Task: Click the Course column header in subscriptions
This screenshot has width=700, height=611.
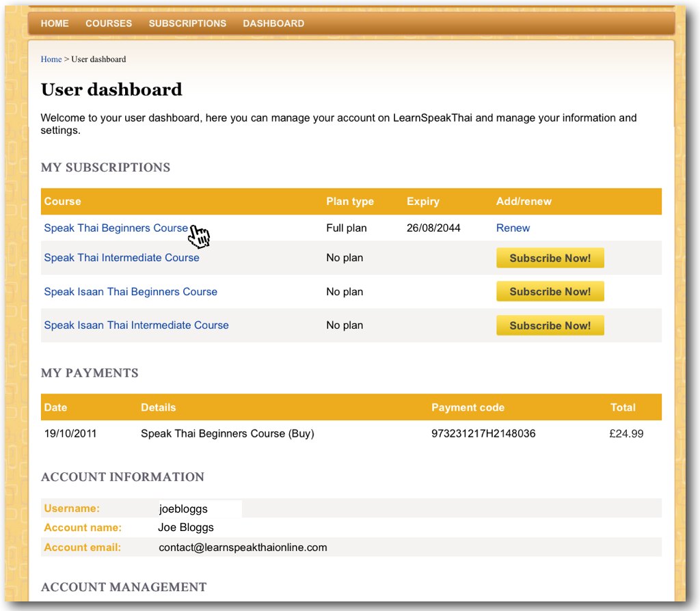Action: point(62,202)
